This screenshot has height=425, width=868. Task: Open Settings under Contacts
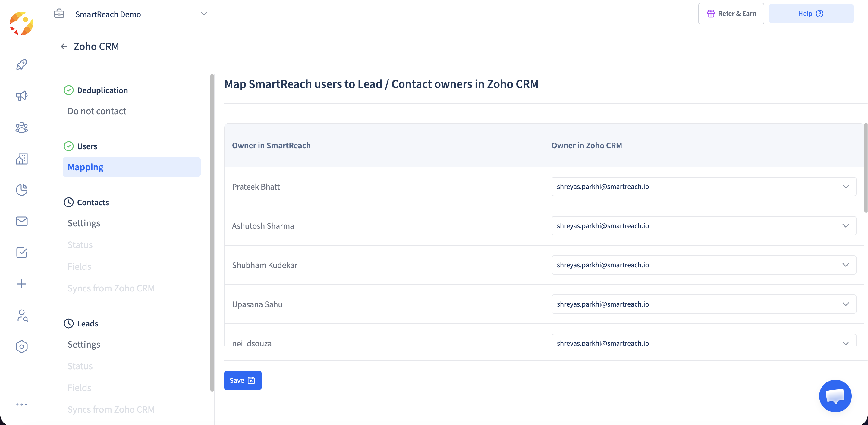[x=84, y=223]
